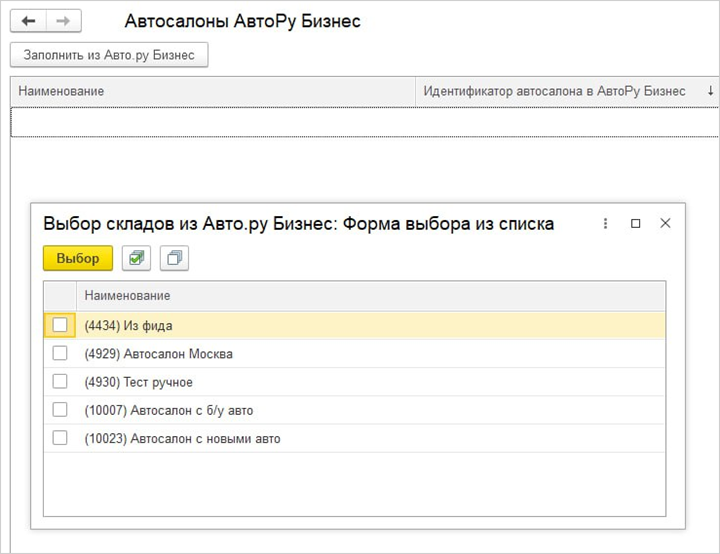Open the dialog's three-dot more menu
The image size is (720, 554).
click(x=605, y=224)
